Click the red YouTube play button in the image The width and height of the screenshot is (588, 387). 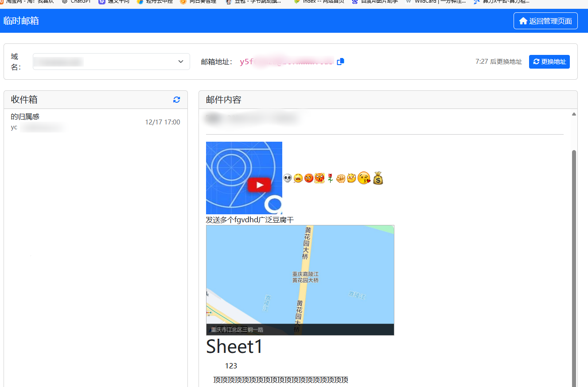coord(259,185)
